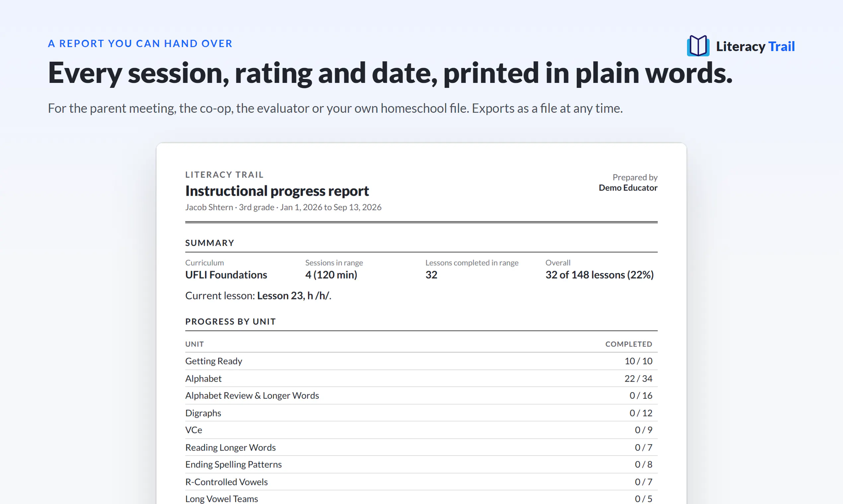
Task: Select the "4 (120 min)" sessions value
Action: click(331, 275)
